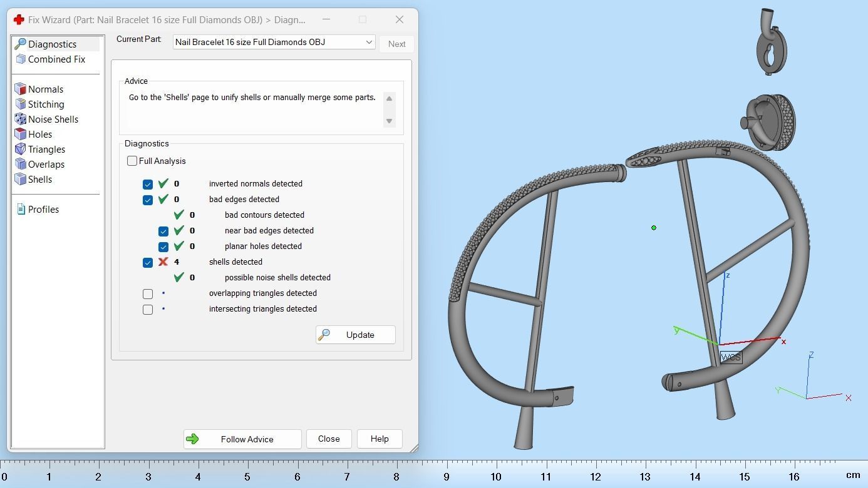This screenshot has height=488, width=868.
Task: Click the Combined Fix icon
Action: tap(20, 59)
